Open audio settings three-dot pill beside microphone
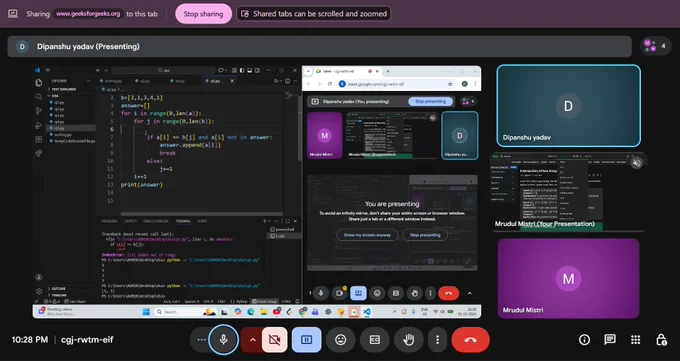Screen dimensions: 680x361 tap(200, 339)
